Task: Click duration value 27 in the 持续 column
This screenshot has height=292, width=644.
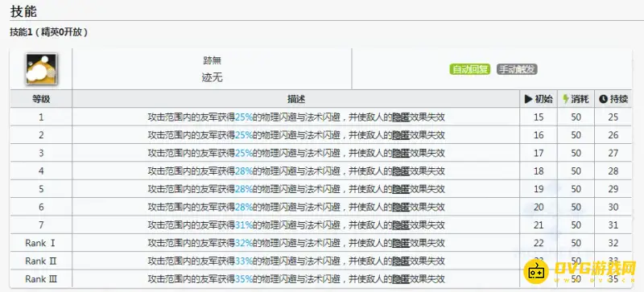Action: click(613, 153)
